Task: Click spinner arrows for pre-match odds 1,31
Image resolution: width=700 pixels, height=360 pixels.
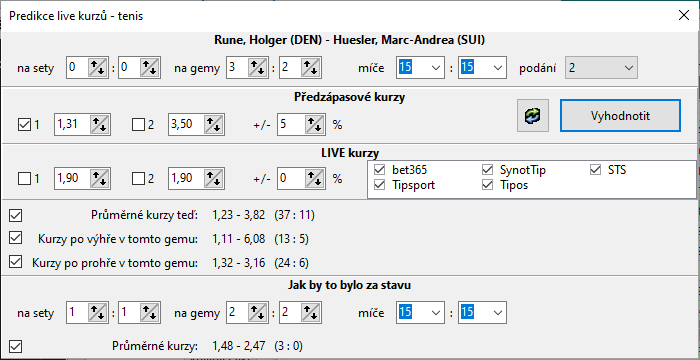Action: (99, 124)
